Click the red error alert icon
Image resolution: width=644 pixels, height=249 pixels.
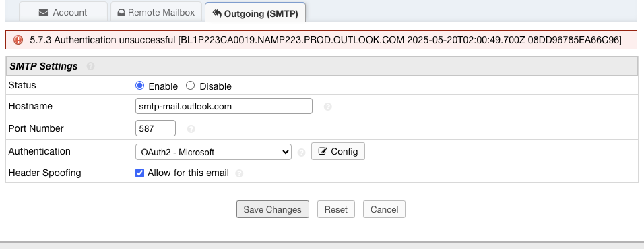18,40
